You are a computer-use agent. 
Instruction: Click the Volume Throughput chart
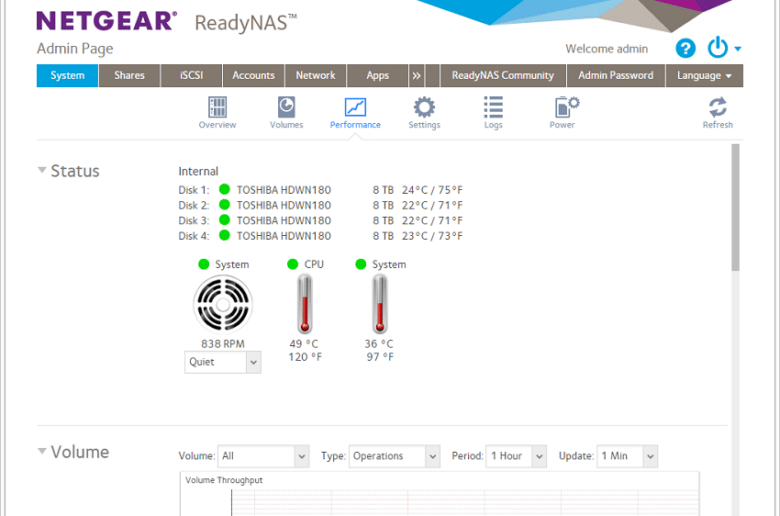(440, 494)
